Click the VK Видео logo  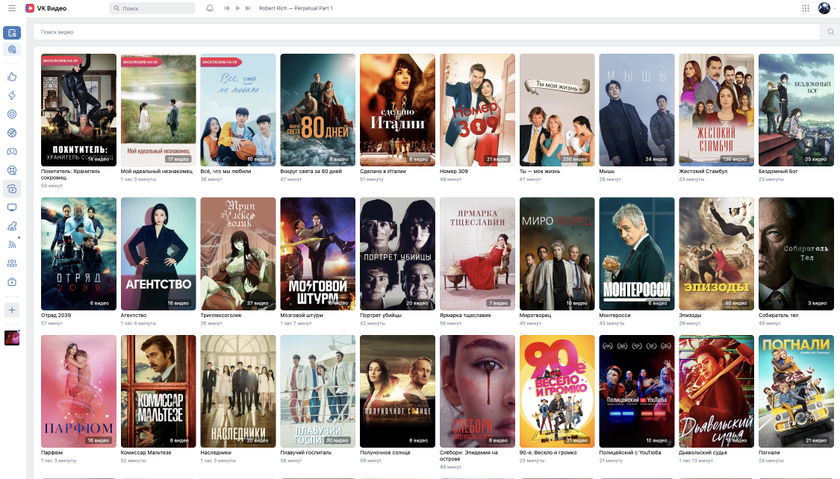coord(46,8)
